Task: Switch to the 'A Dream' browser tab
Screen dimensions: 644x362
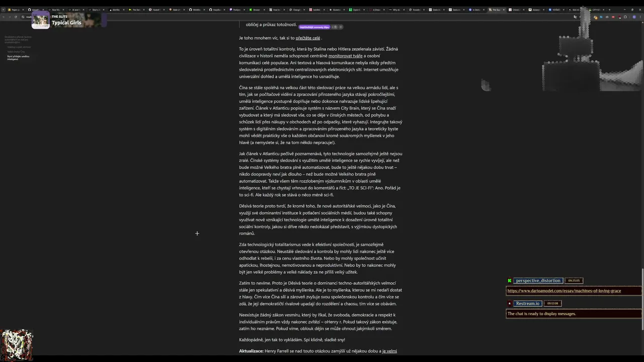Action: pos(376,10)
